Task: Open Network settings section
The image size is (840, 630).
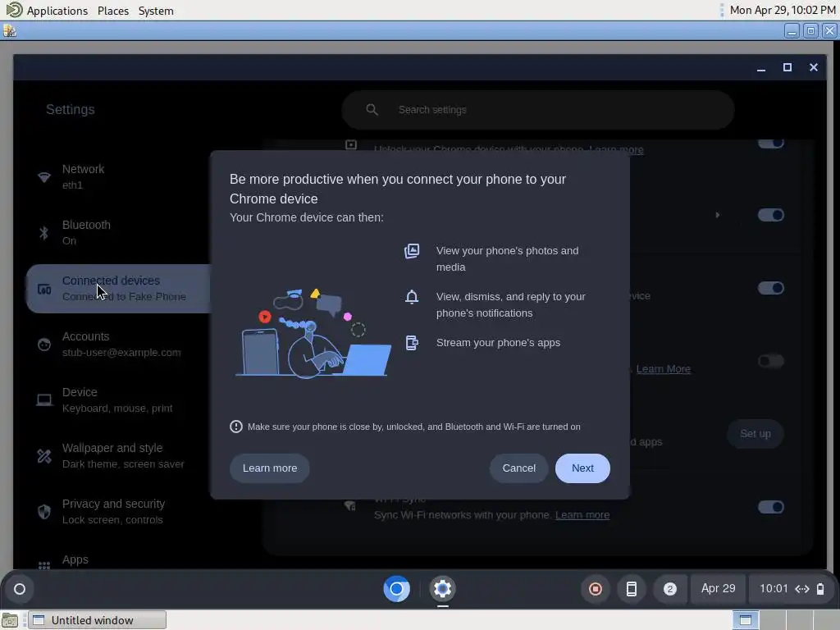Action: click(x=118, y=177)
